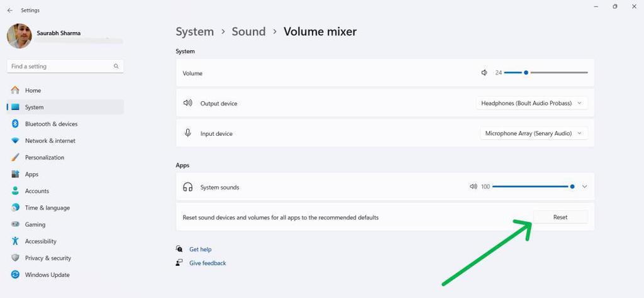Click the Find a setting search box
This screenshot has width=644, height=298.
pyautogui.click(x=60, y=66)
